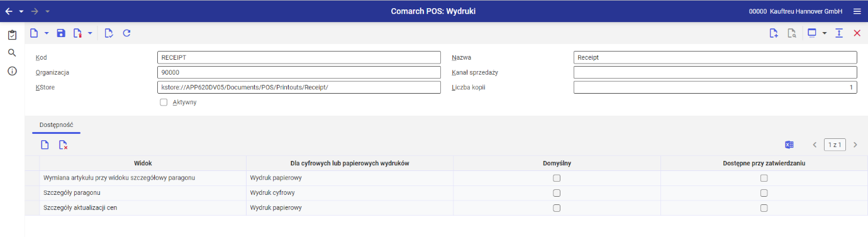Switch to the Dostępność tab

pos(57,125)
